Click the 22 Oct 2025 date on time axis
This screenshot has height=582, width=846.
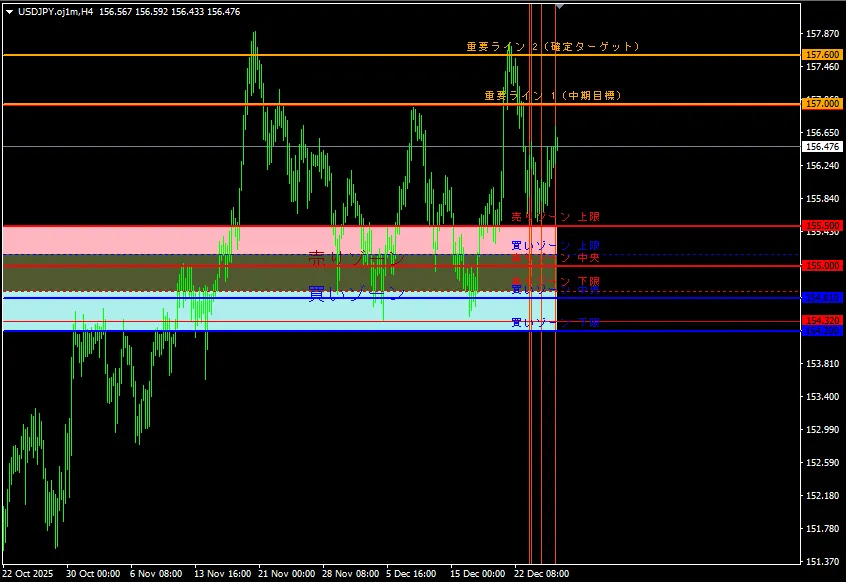coord(29,574)
